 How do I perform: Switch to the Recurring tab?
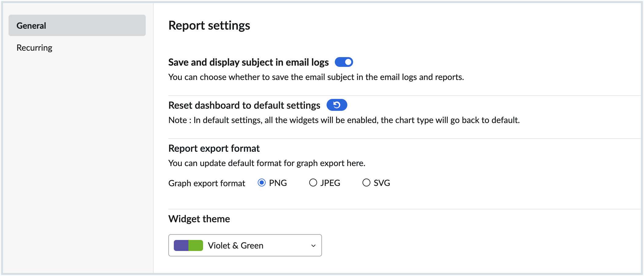[x=34, y=48]
